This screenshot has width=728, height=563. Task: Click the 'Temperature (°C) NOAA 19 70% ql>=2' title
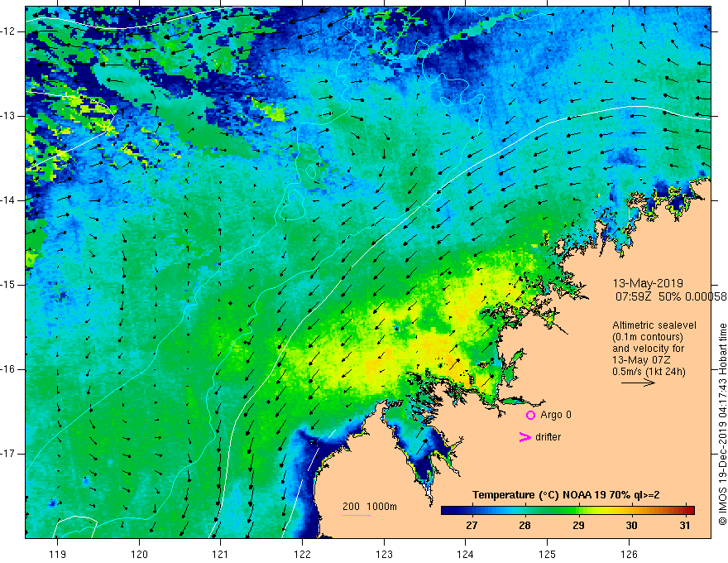click(x=566, y=495)
